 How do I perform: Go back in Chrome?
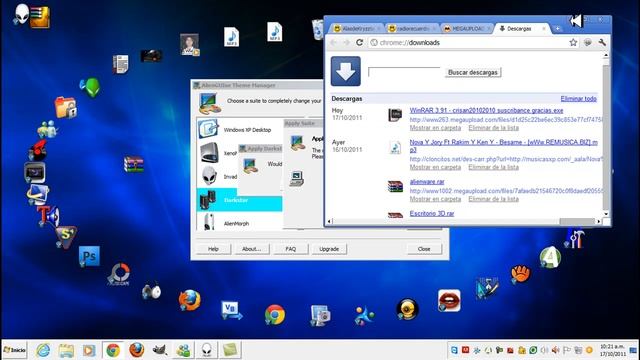pyautogui.click(x=333, y=42)
